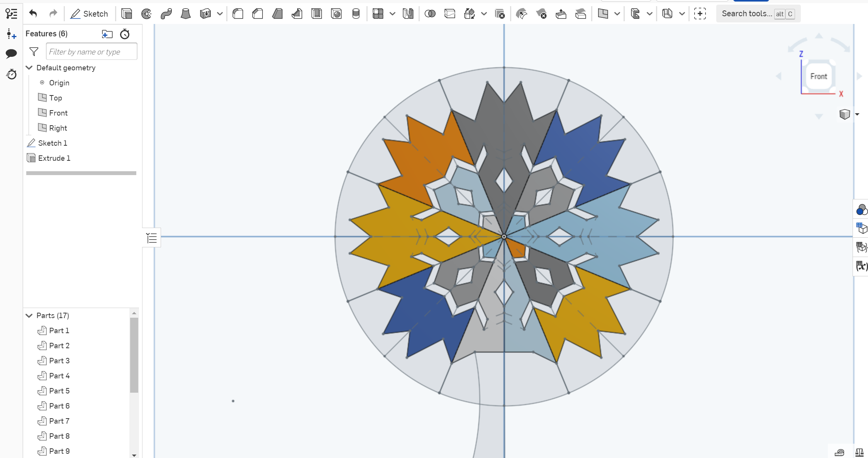Select the Sweep tool
Screen dimensions: 868x458
pyautogui.click(x=166, y=14)
